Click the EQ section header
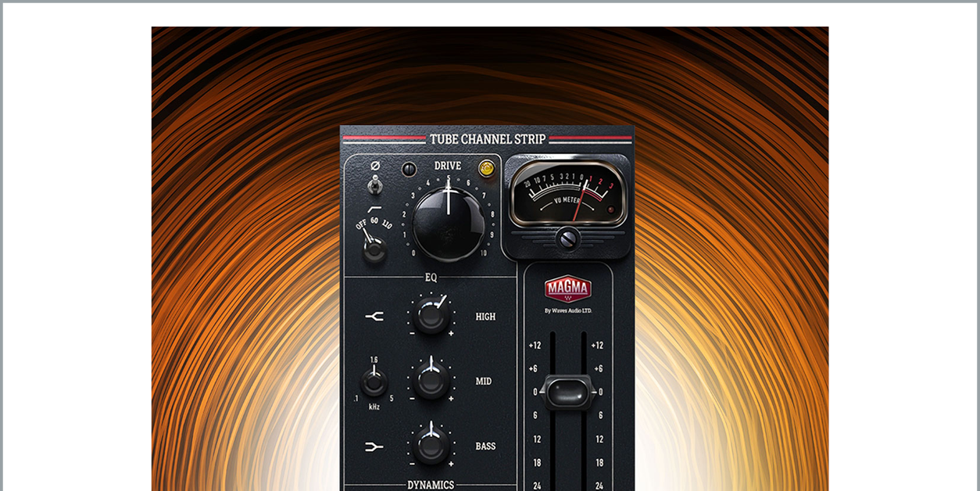980x491 pixels. point(431,277)
